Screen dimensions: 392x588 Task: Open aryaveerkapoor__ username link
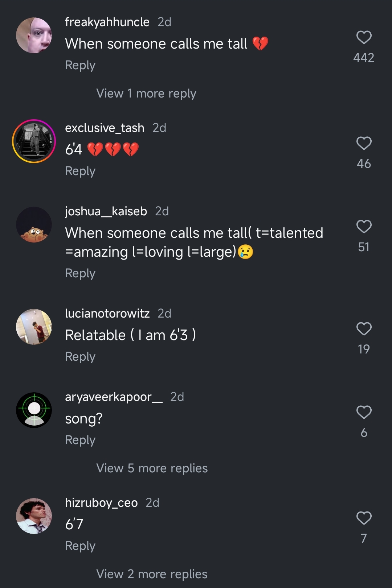point(114,397)
